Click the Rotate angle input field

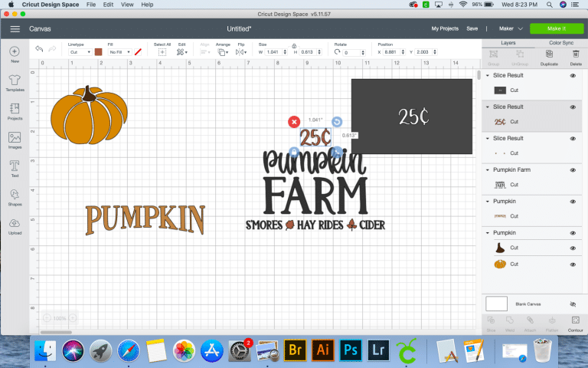click(351, 53)
